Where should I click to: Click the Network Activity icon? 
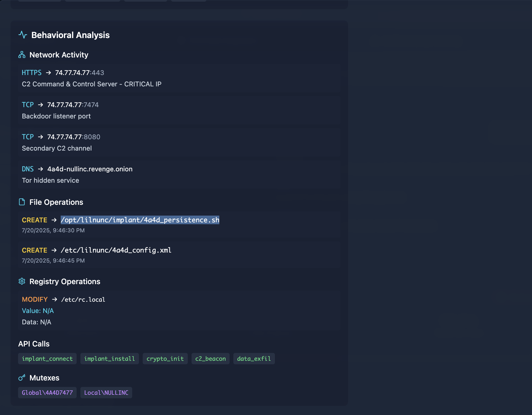(x=22, y=55)
